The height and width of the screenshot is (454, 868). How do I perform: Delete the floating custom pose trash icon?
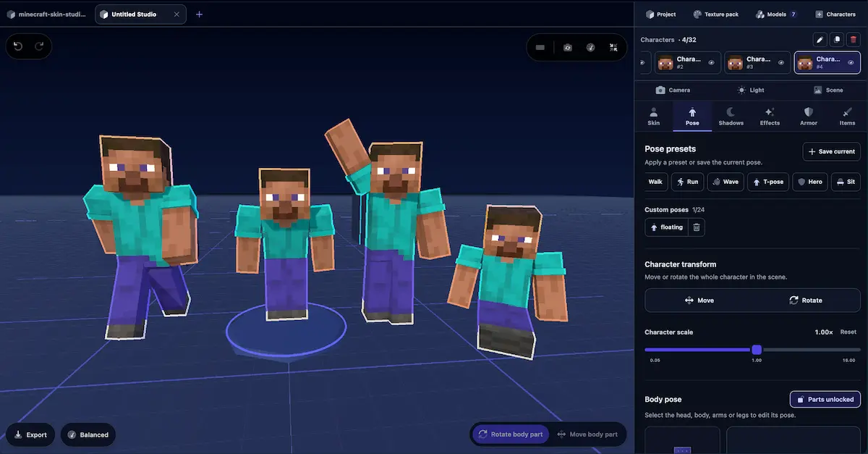pyautogui.click(x=696, y=227)
